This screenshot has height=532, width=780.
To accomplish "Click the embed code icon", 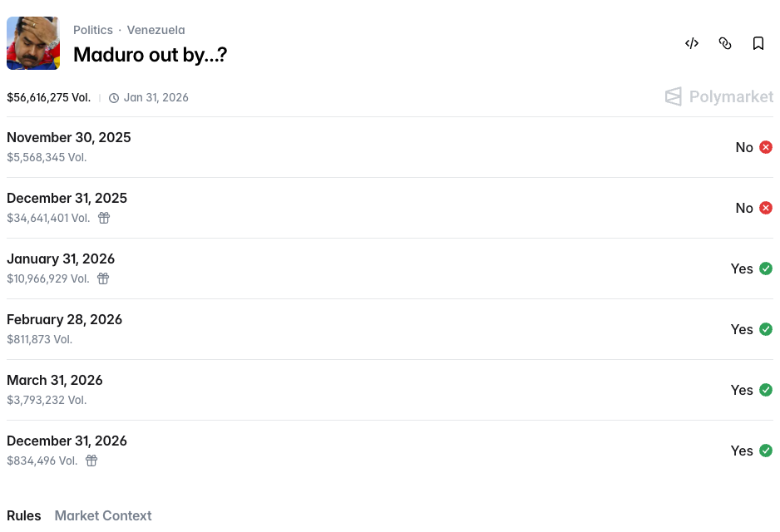I will 692,43.
